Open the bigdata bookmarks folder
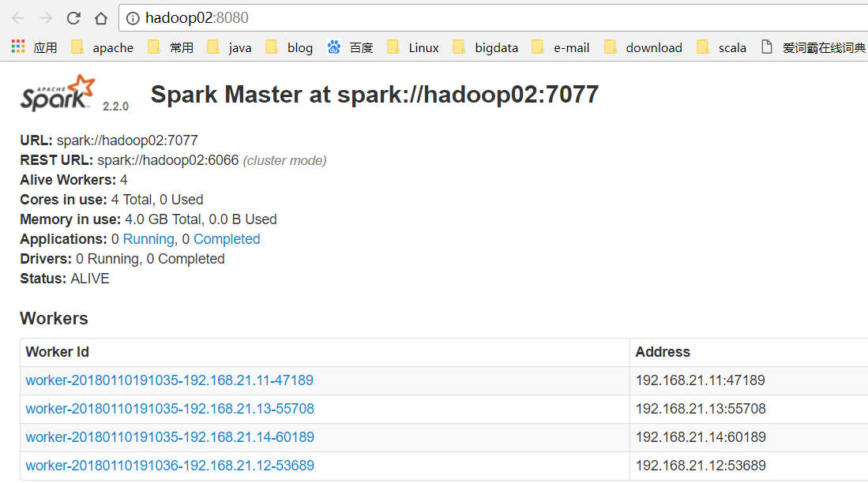Image resolution: width=868 pixels, height=483 pixels. pyautogui.click(x=496, y=47)
